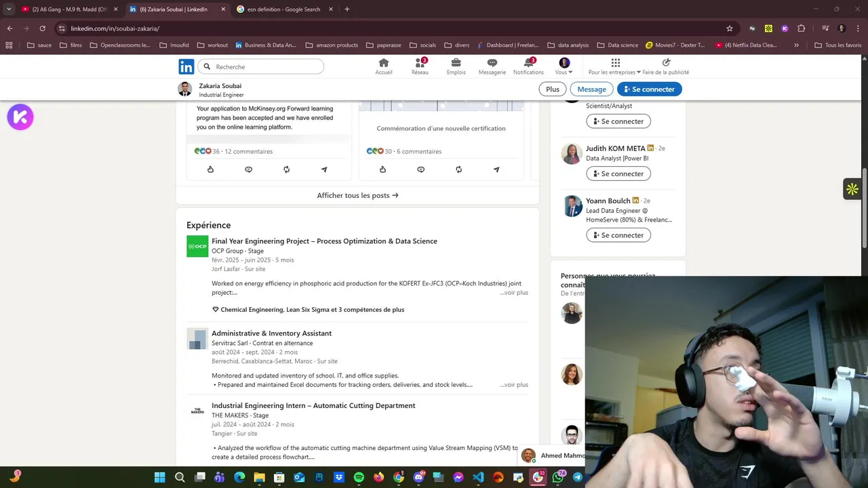Open Chrome extensions puzzle icon
868x488 pixels.
(x=802, y=28)
